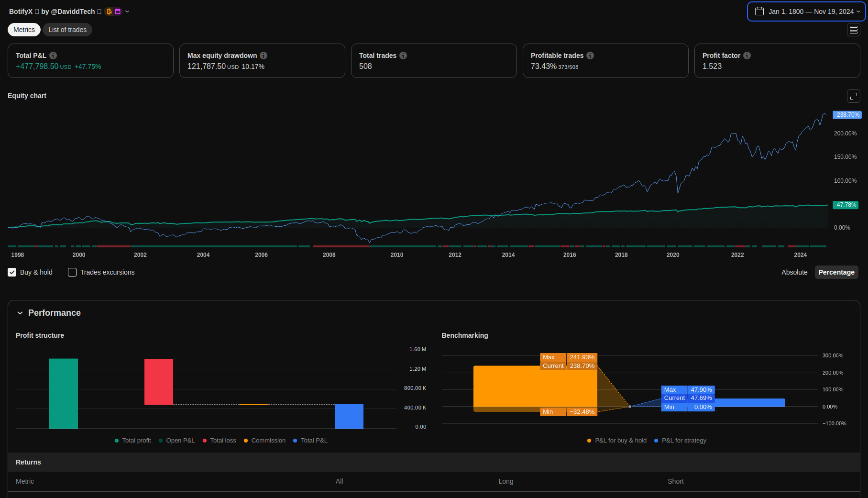Switch equity chart to Absolute view
The height and width of the screenshot is (498, 868).
pyautogui.click(x=794, y=272)
